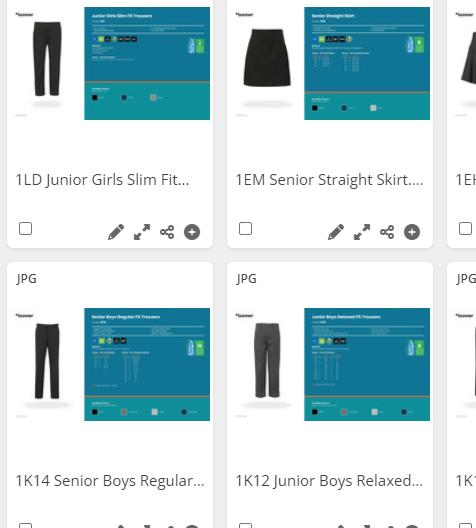Open the 1K12 Junior Boys Relaxed title
This screenshot has width=476, height=528.
(329, 481)
